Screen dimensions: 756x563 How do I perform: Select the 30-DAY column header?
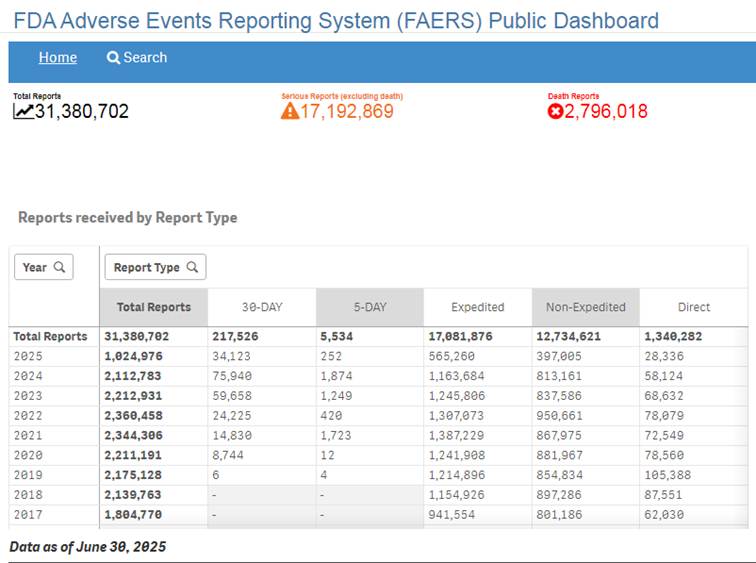click(262, 307)
